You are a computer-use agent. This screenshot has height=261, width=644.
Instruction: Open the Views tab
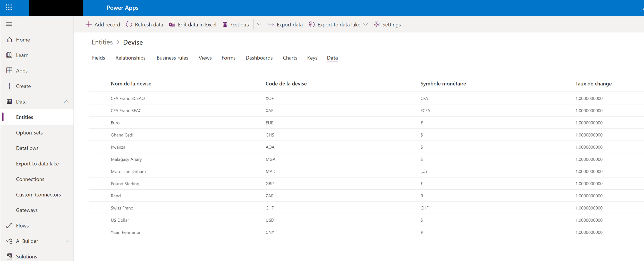click(205, 58)
